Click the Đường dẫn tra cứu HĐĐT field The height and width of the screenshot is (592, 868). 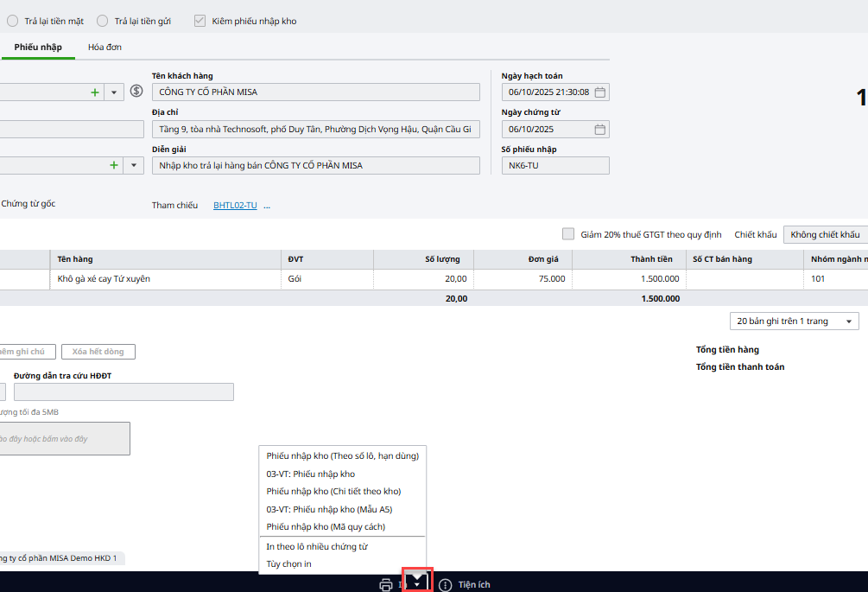[124, 392]
